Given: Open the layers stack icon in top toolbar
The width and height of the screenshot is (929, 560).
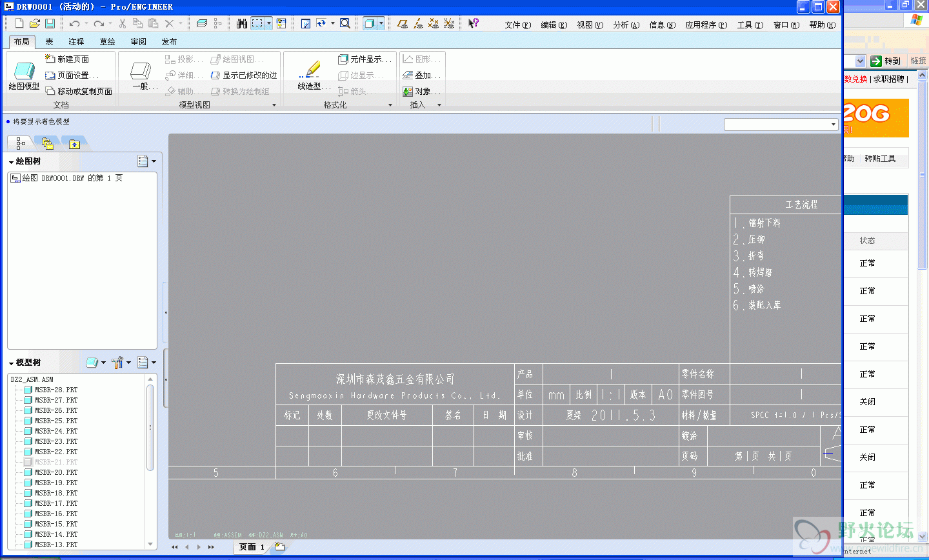Looking at the screenshot, I should pos(202,23).
